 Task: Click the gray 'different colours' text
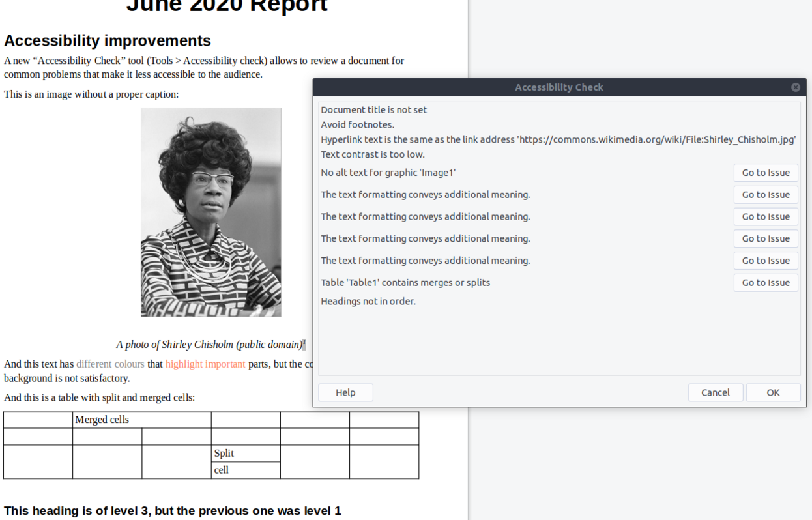pos(110,364)
